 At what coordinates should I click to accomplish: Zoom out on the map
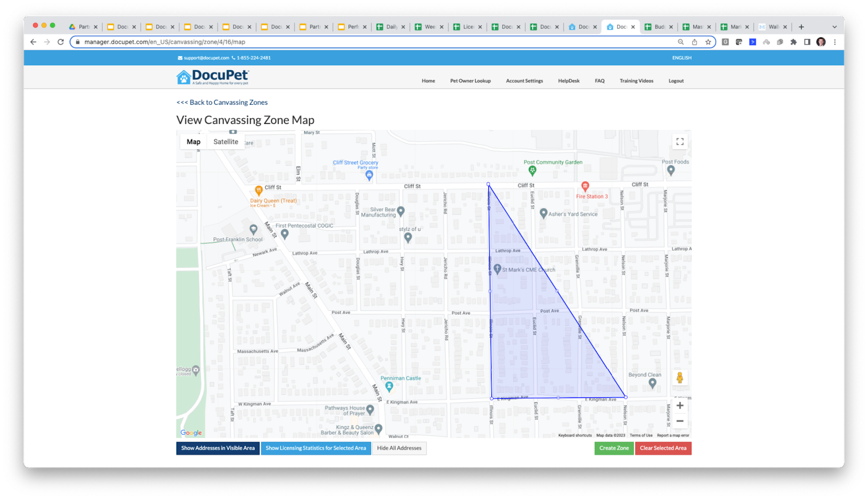tap(680, 421)
